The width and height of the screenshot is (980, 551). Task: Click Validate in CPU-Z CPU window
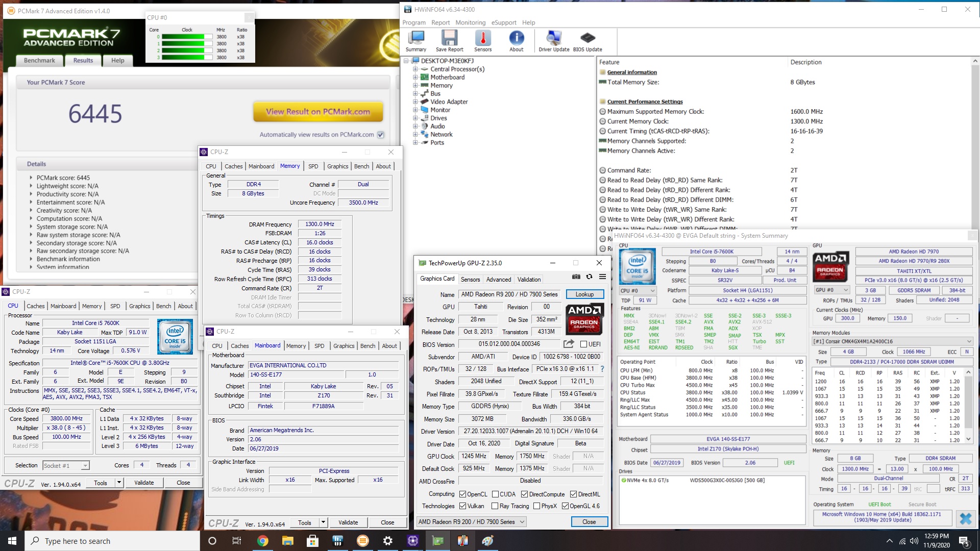point(144,483)
